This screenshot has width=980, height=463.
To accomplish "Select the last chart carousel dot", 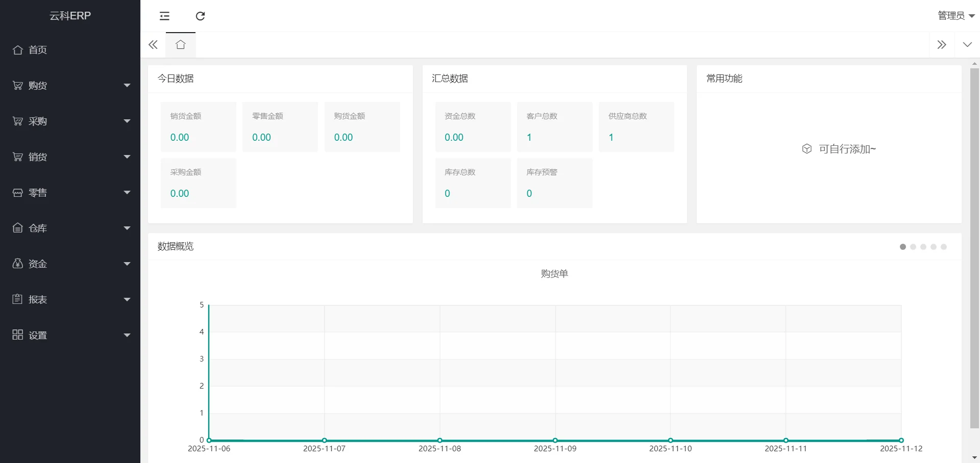I will [x=944, y=247].
